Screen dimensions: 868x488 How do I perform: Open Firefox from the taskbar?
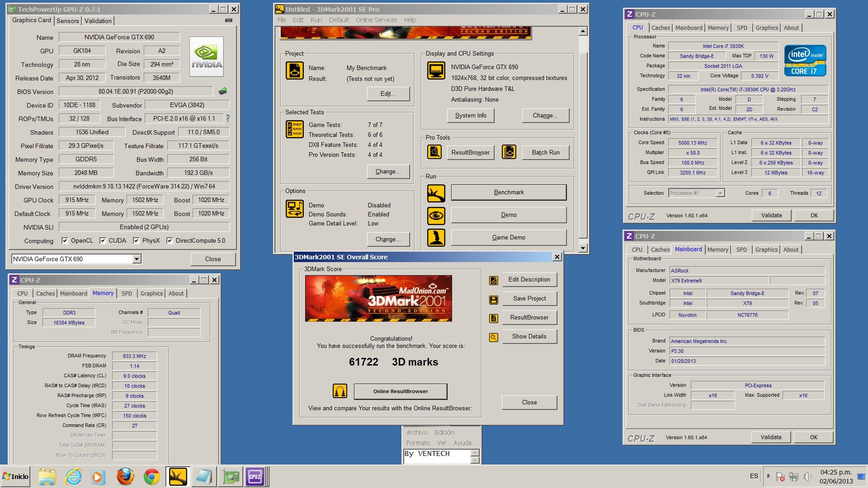click(x=125, y=477)
